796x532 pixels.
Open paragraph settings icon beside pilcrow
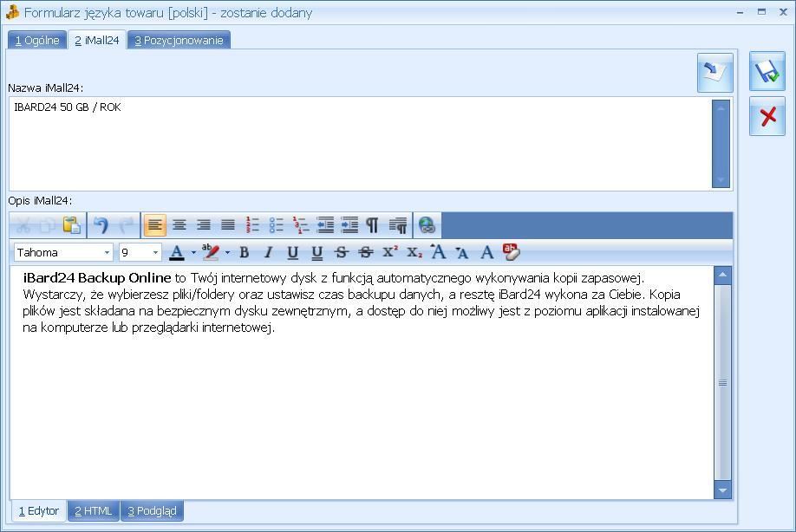point(397,225)
